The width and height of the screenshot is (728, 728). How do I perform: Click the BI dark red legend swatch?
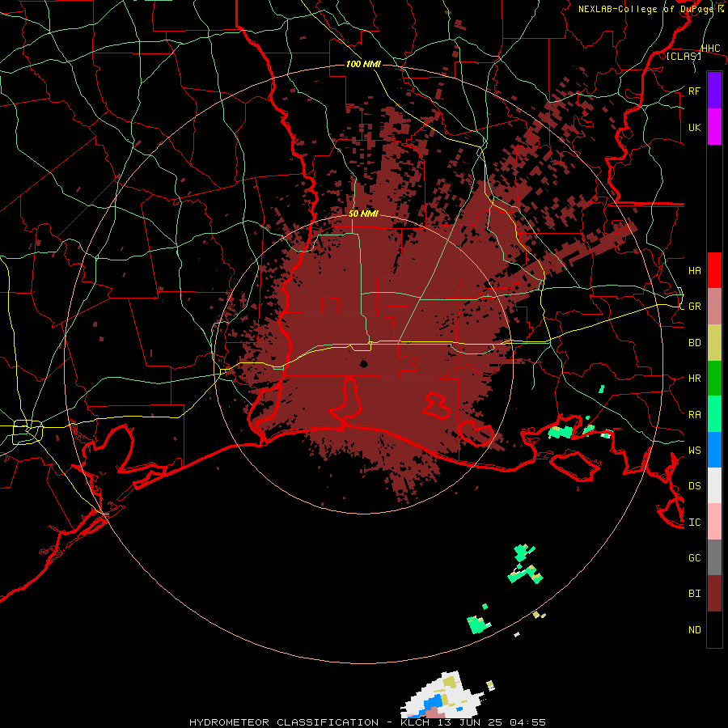click(714, 594)
